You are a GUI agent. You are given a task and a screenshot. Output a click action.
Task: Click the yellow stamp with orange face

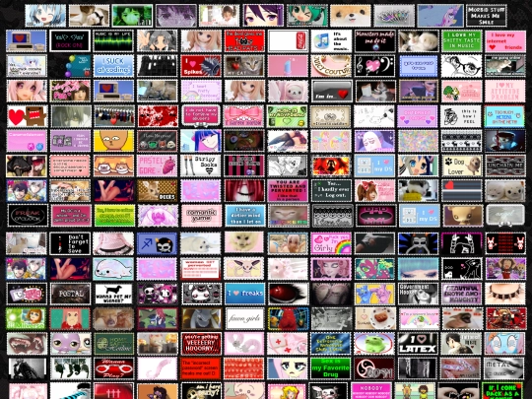coord(113,141)
